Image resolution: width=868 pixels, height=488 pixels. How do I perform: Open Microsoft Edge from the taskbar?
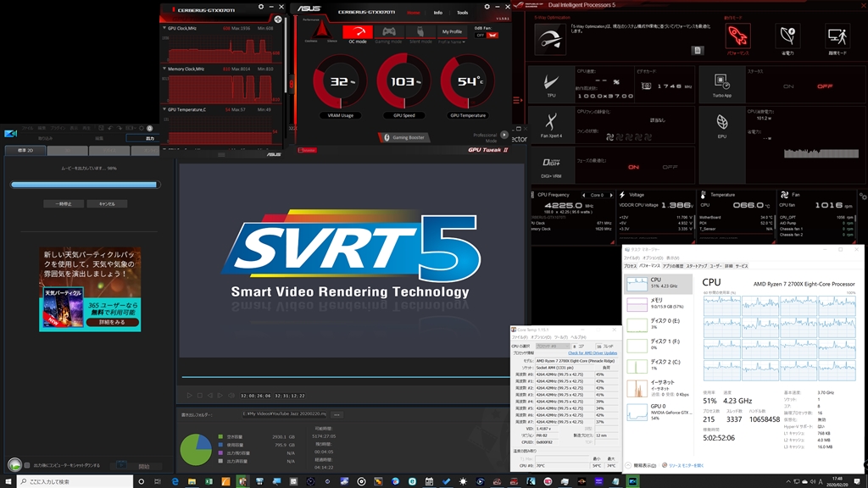[175, 481]
